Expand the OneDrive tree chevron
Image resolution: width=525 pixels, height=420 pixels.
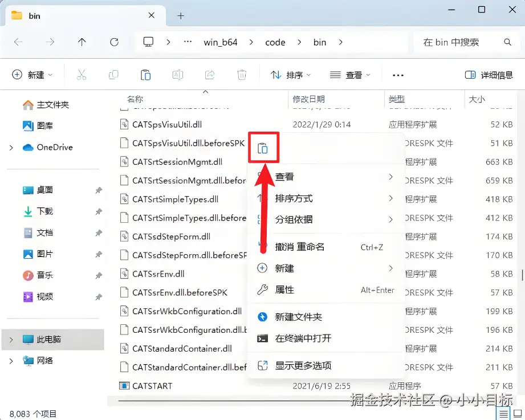click(11, 148)
